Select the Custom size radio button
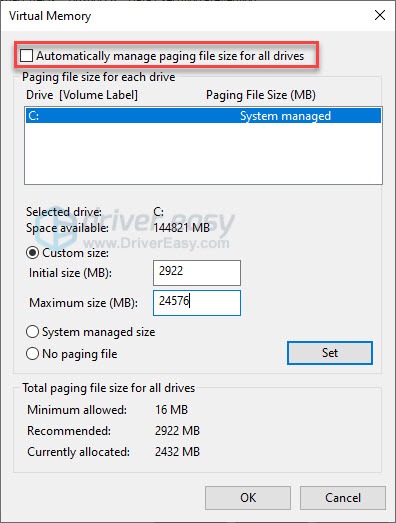 click(x=32, y=253)
